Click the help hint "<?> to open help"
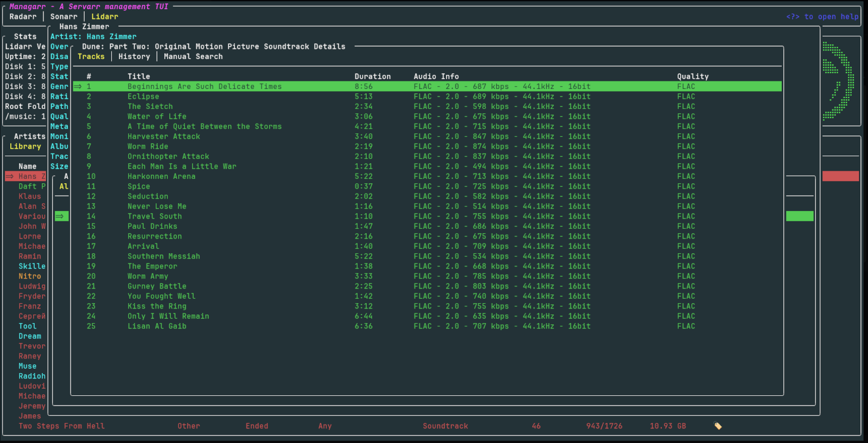Screen dimensions: 868x443 822,17
